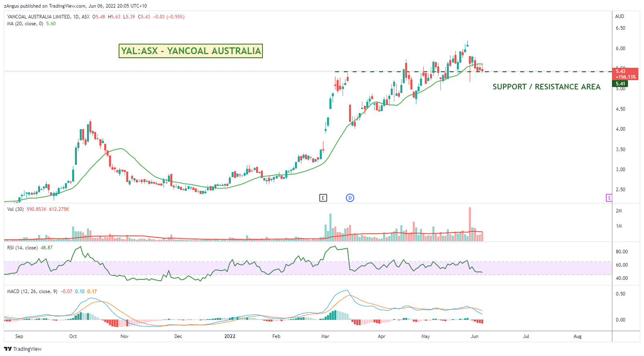Click the blue D dividend marker
This screenshot has height=356, width=644.
pos(350,198)
